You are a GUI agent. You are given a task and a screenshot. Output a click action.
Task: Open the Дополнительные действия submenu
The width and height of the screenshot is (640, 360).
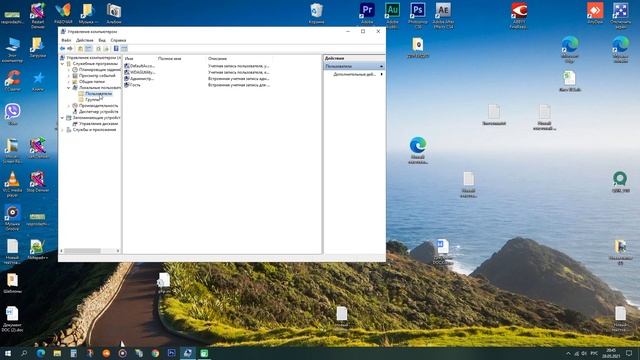point(356,74)
